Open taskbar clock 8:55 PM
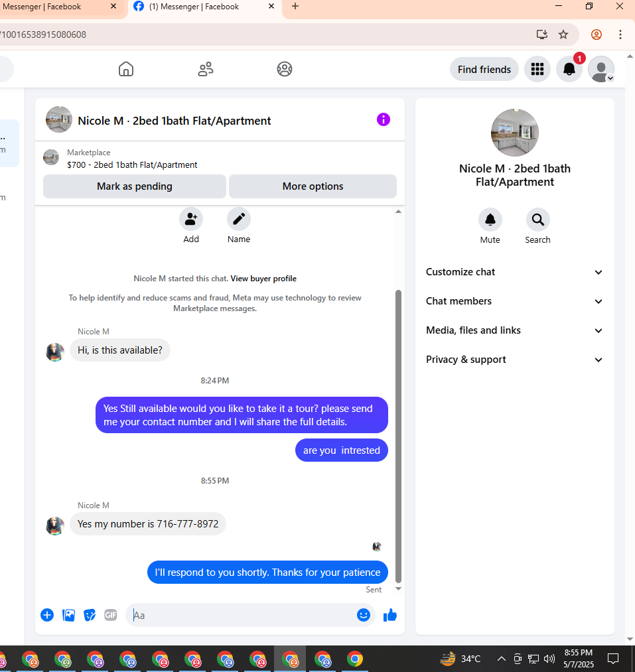The width and height of the screenshot is (635, 672). 579,659
